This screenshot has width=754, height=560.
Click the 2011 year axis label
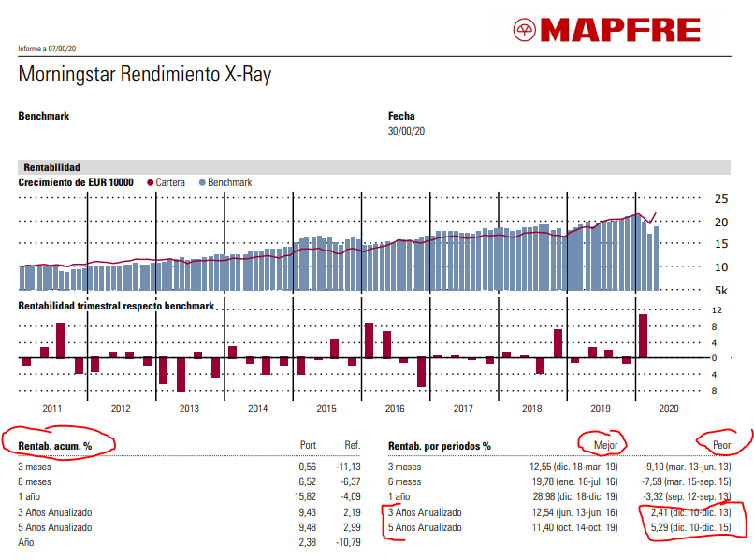tap(52, 409)
